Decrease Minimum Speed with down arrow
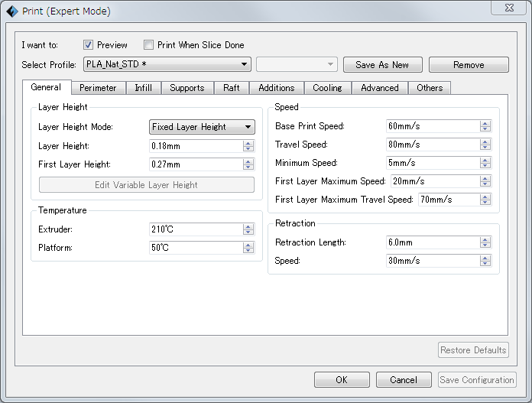This screenshot has height=403, width=532. [485, 166]
